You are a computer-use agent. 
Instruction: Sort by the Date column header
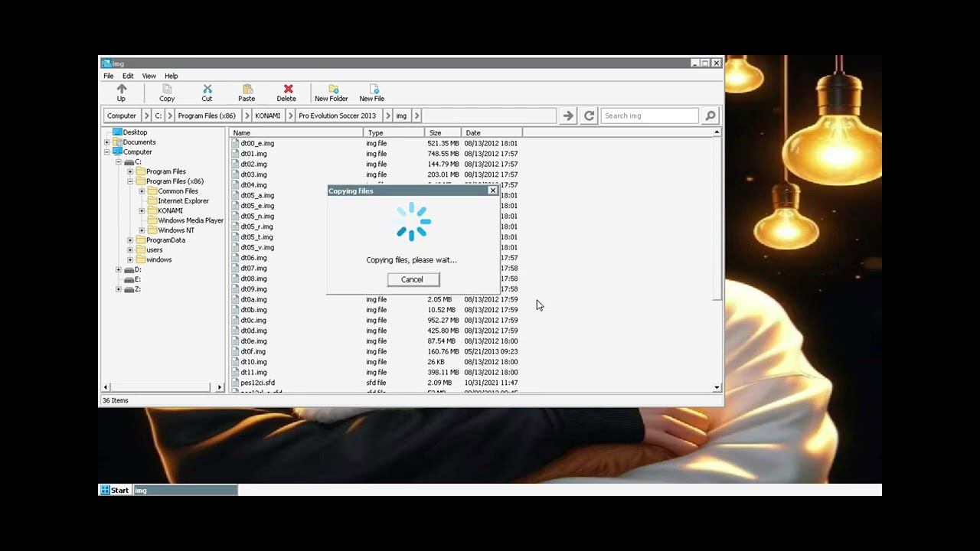492,133
